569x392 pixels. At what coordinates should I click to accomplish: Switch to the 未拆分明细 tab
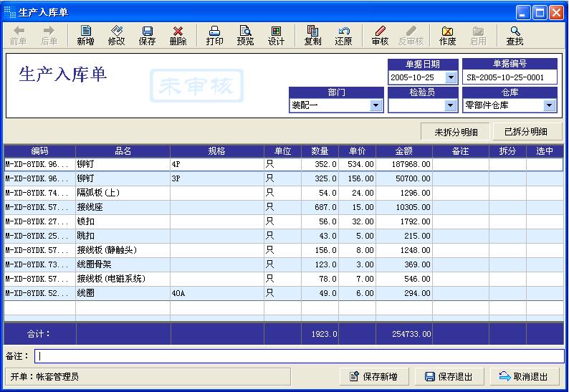tap(455, 132)
